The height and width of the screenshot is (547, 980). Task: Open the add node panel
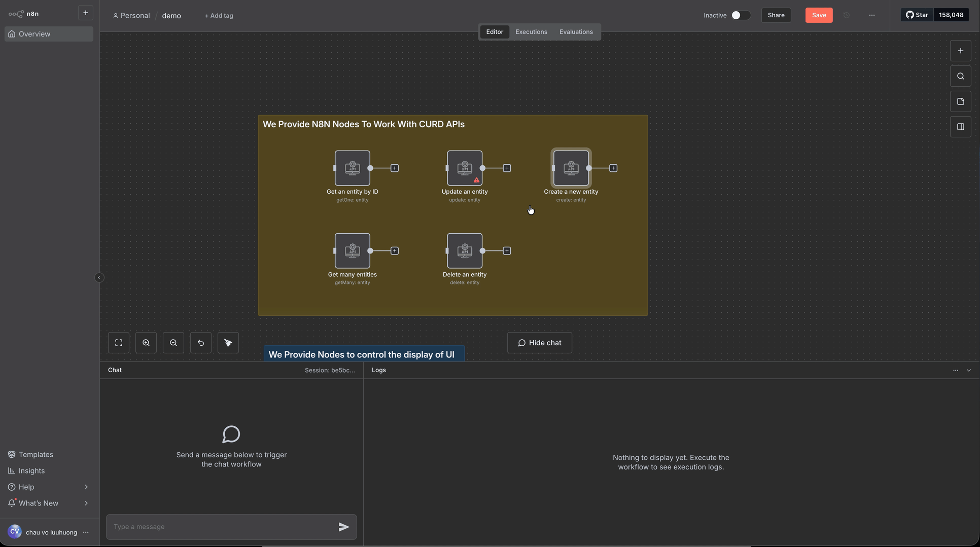(x=960, y=50)
